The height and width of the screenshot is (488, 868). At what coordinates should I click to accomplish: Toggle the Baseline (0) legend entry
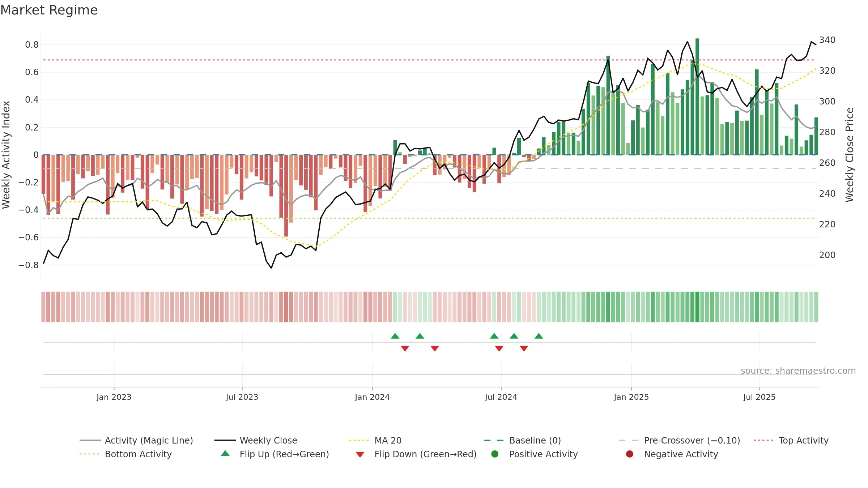point(522,440)
